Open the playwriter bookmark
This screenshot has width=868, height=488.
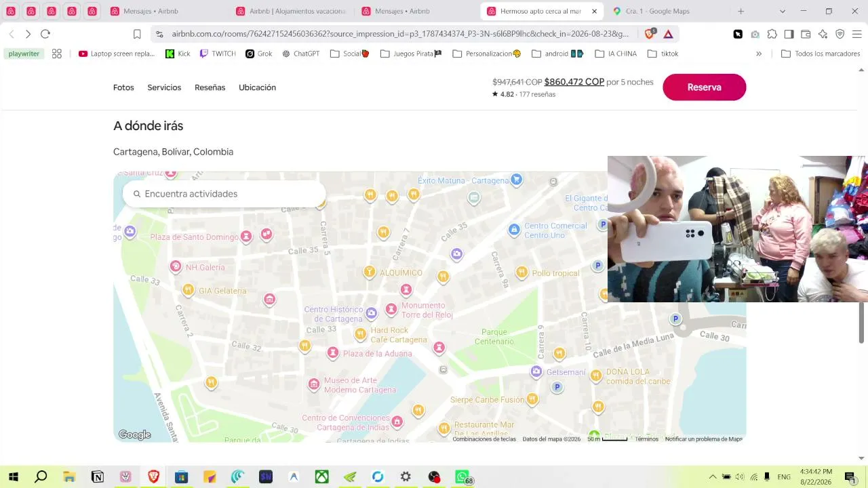(x=24, y=54)
